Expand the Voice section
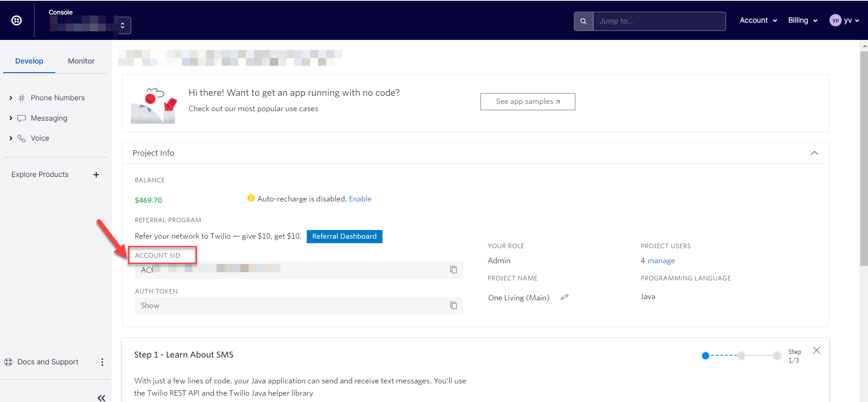868x402 pixels. [11, 138]
